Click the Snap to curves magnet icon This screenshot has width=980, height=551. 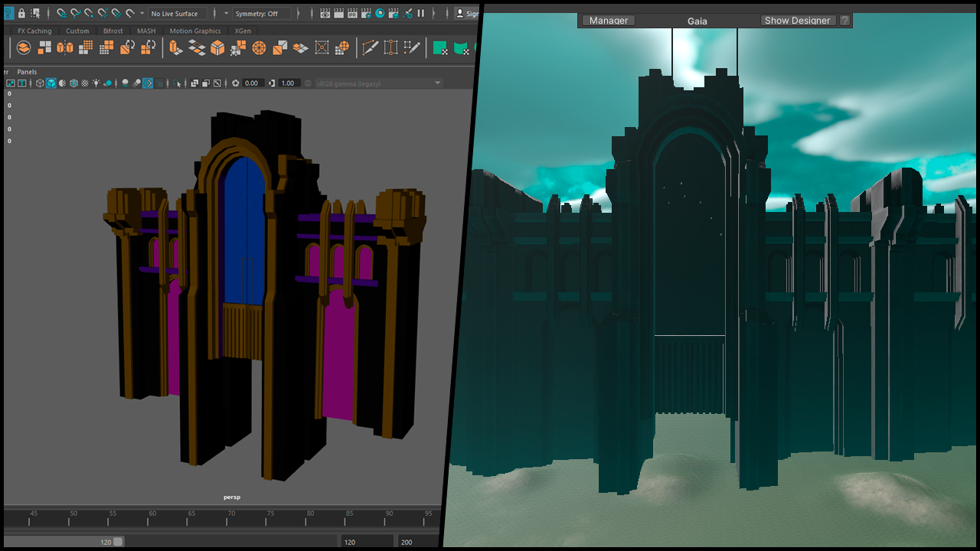[x=75, y=13]
